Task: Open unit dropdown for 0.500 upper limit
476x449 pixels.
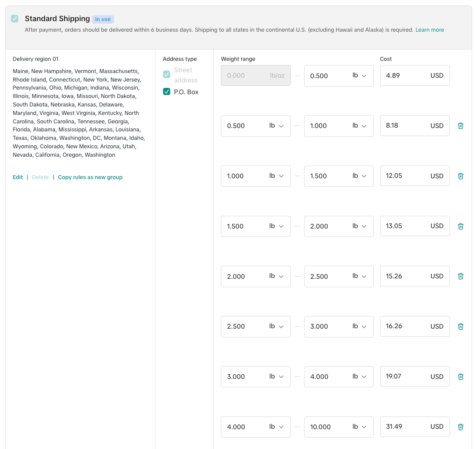Action: [359, 76]
